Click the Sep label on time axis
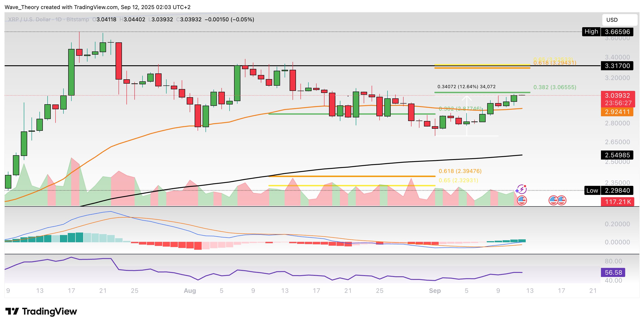This screenshot has height=325, width=644. click(435, 291)
